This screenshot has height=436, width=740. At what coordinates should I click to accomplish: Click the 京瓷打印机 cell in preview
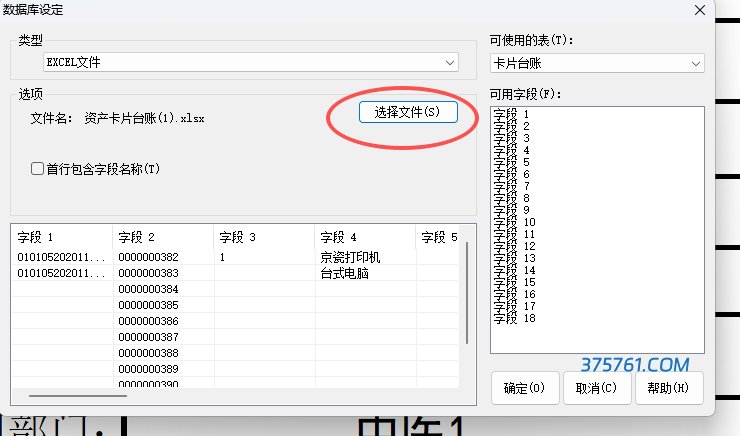pos(350,257)
